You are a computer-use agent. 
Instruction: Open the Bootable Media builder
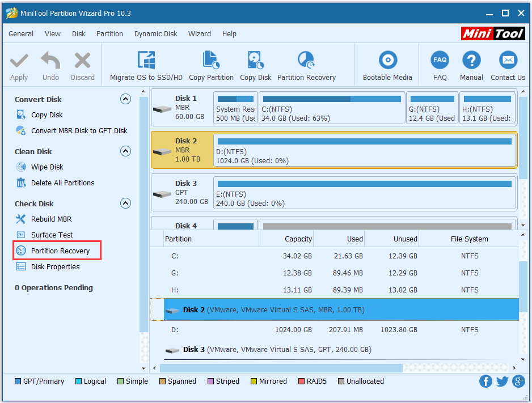tap(387, 60)
